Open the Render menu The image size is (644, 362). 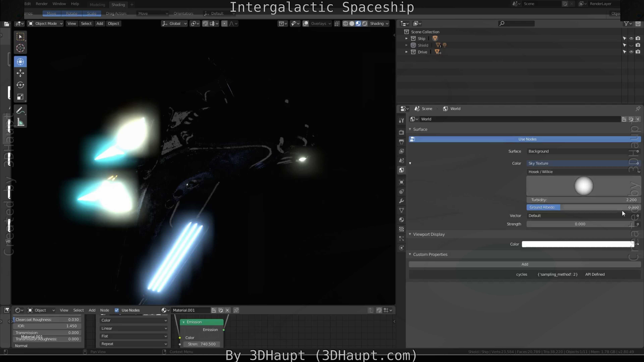(41, 4)
